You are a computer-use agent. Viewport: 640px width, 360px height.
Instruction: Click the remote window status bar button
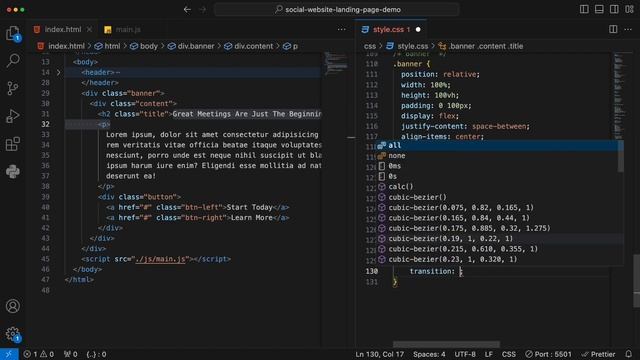(x=9, y=354)
